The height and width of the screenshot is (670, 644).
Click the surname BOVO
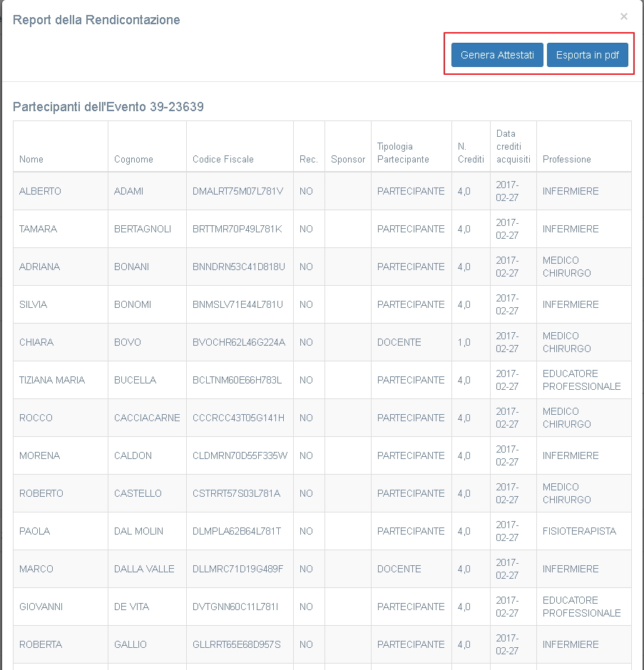coord(128,342)
